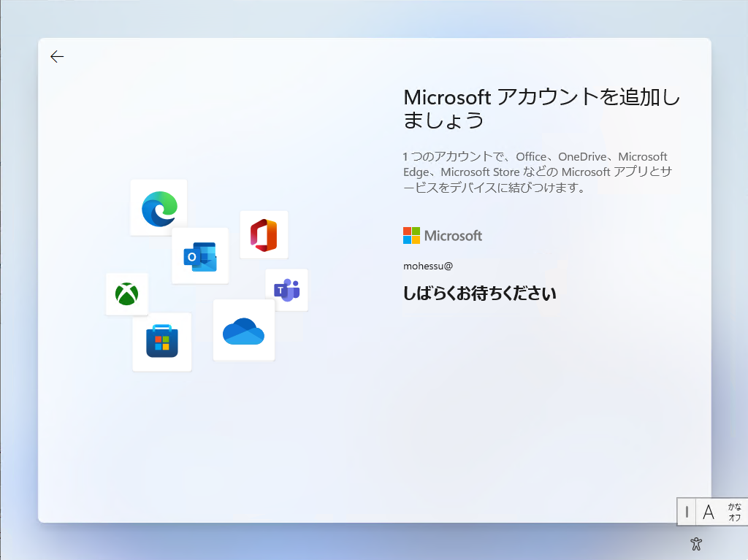Click the Microsoft Store icon tile

162,342
